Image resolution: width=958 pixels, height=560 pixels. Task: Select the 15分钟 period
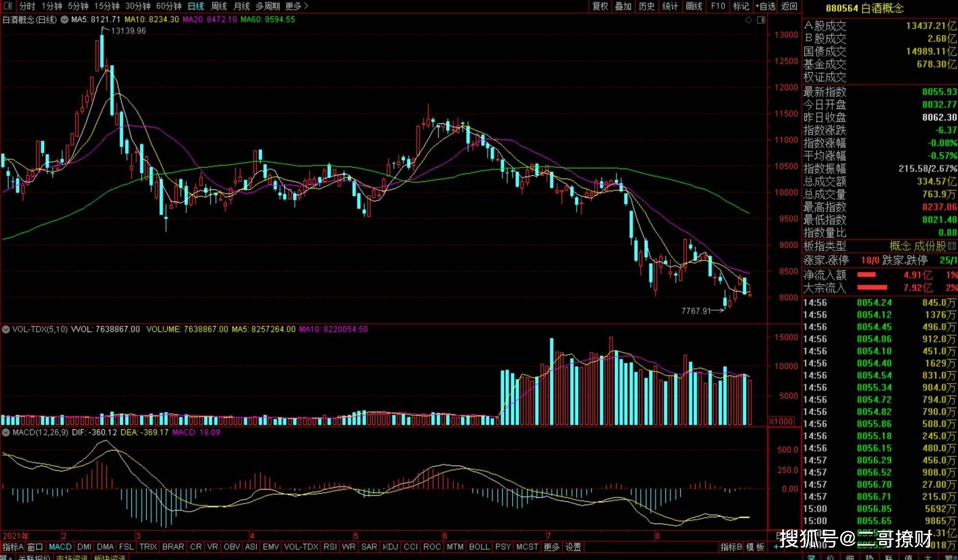coord(107,6)
